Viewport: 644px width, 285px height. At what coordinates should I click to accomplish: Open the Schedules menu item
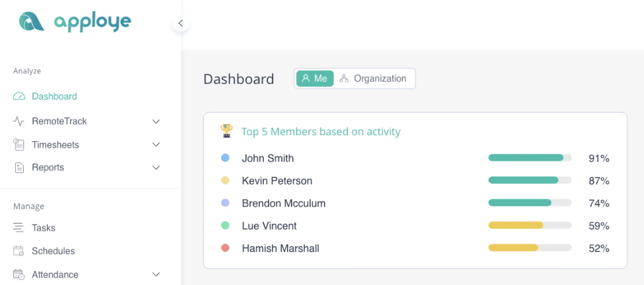(x=53, y=251)
